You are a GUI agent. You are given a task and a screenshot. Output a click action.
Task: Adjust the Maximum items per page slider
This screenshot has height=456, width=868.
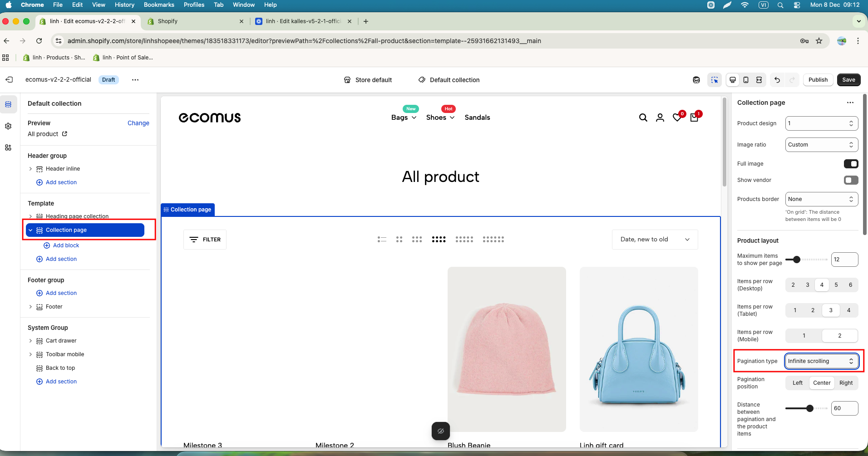click(x=796, y=260)
